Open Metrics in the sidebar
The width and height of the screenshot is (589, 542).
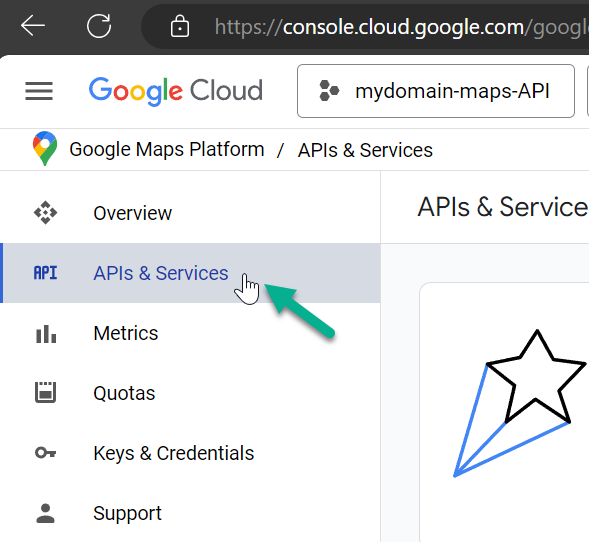coord(190,333)
